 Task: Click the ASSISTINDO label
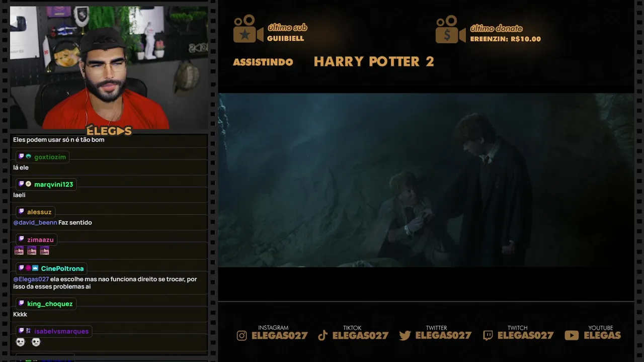click(x=263, y=62)
